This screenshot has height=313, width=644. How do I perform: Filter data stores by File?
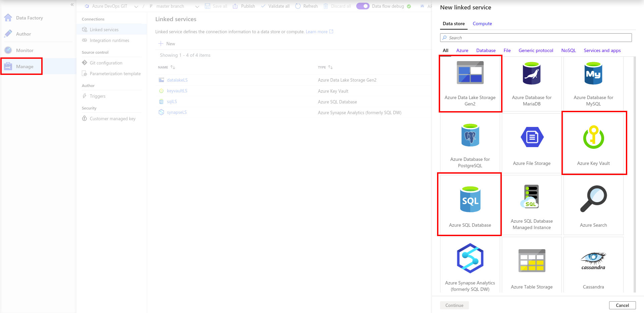[x=507, y=50]
